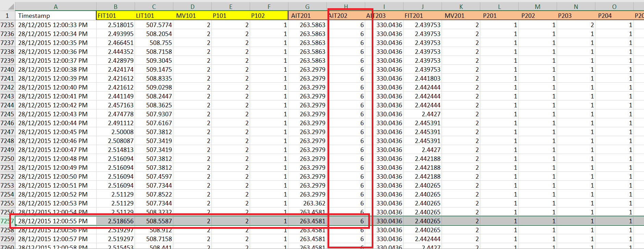
Task: Select row header 7235
Action: 8,25
